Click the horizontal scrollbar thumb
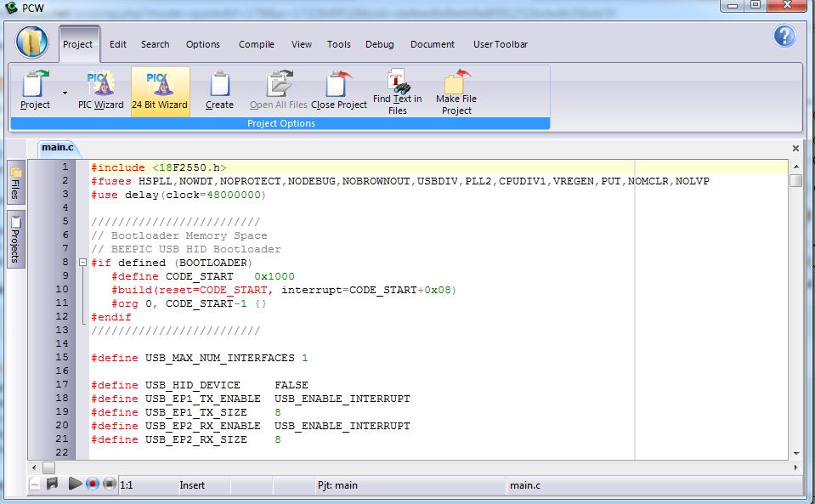Screen dimensions: 815x504 (48, 467)
